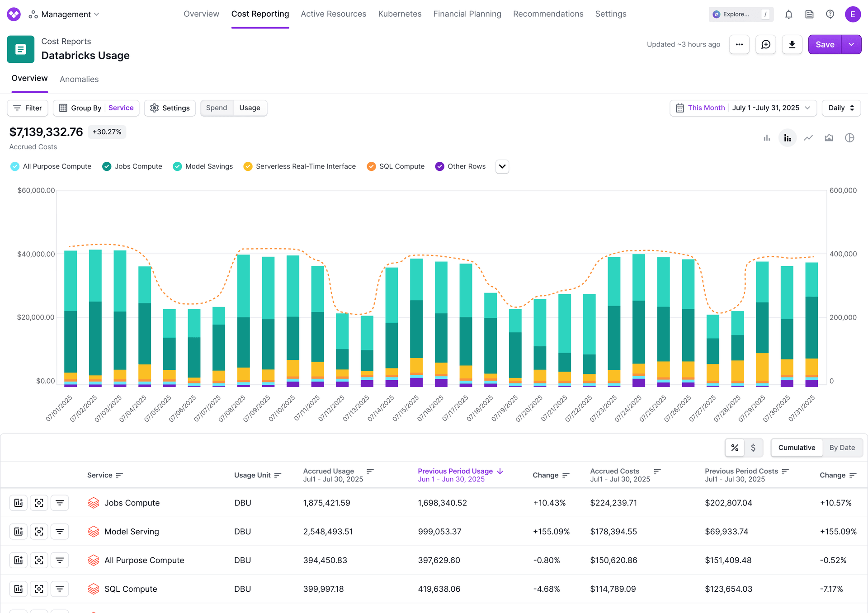Image resolution: width=868 pixels, height=613 pixels.
Task: Select the area chart view icon
Action: pos(829,138)
